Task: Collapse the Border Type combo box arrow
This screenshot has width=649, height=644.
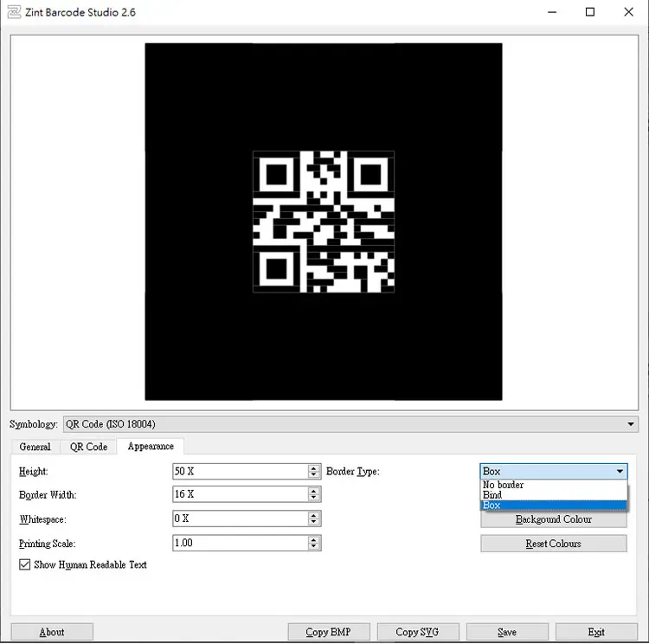Action: [620, 471]
